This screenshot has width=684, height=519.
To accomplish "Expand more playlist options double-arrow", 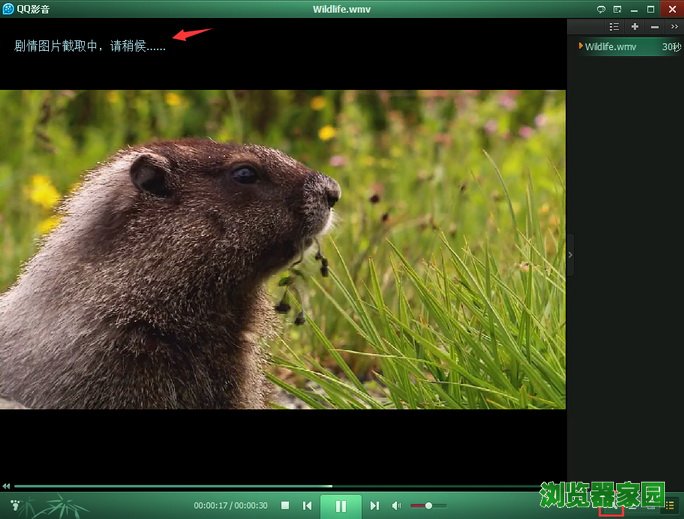I will [673, 27].
